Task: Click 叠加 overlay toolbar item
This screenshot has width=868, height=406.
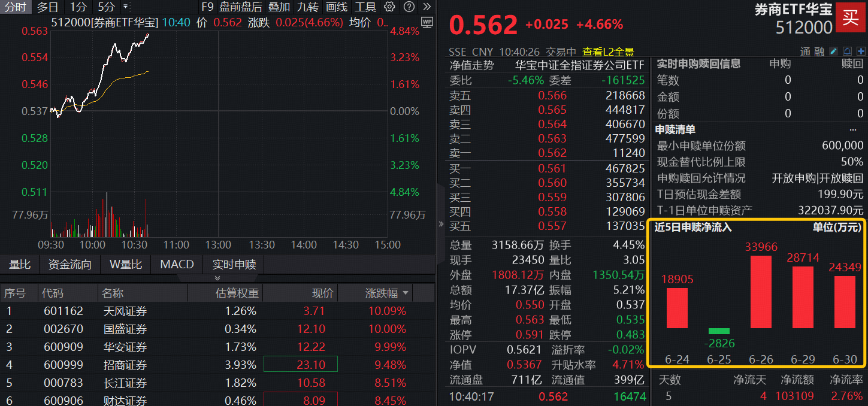Action: point(279,7)
